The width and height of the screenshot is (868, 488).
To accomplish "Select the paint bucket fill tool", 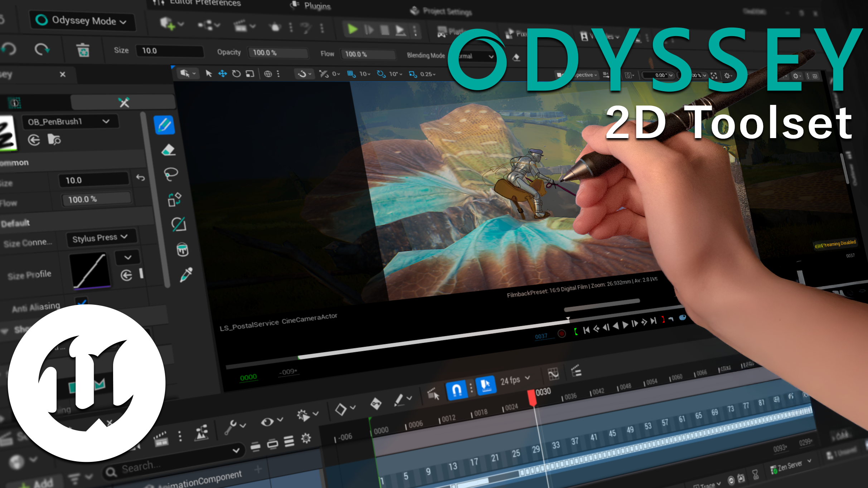I will pyautogui.click(x=183, y=250).
